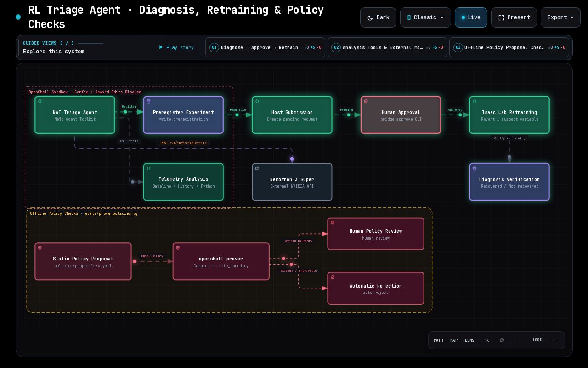
Task: Play the guided story
Action: (x=176, y=47)
